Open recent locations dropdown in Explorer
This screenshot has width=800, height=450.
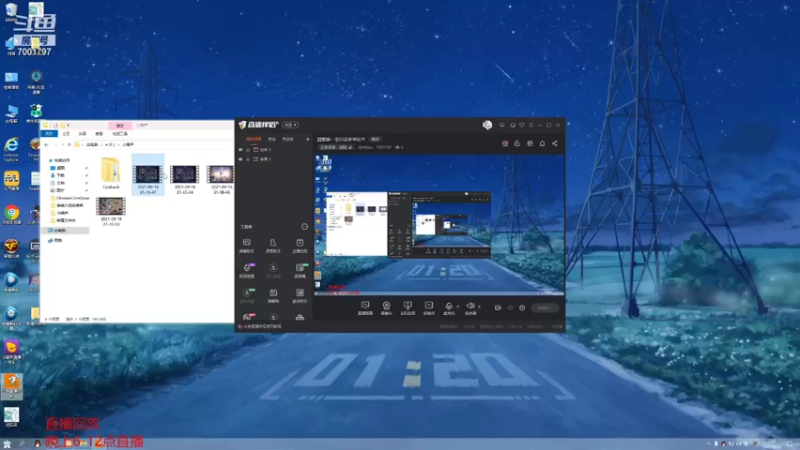62,145
